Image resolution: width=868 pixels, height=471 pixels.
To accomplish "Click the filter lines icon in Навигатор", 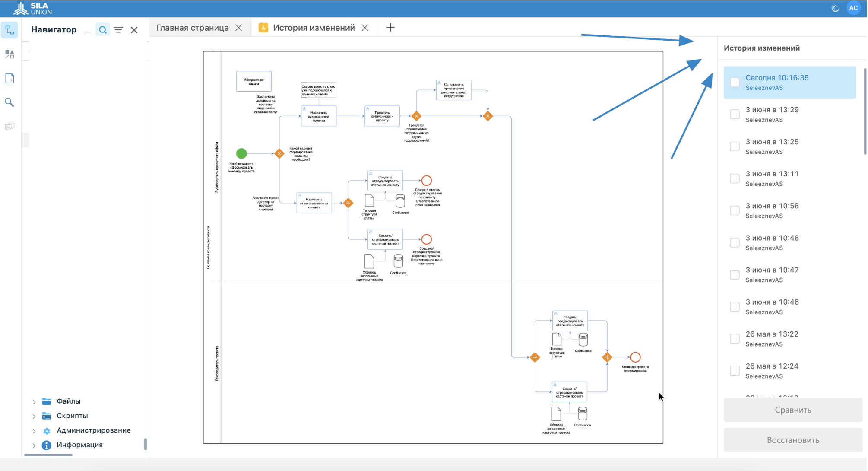I will coord(118,30).
